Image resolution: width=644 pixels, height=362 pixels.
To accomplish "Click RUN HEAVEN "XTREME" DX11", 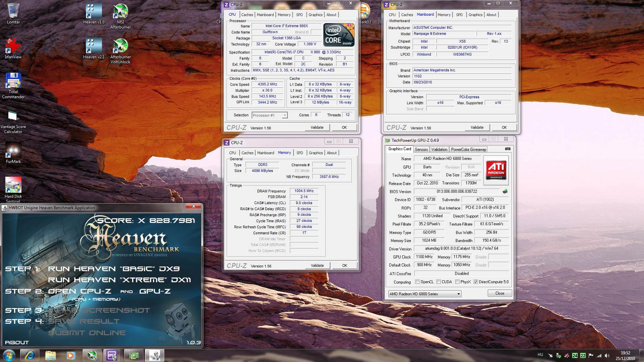I will [x=120, y=280].
